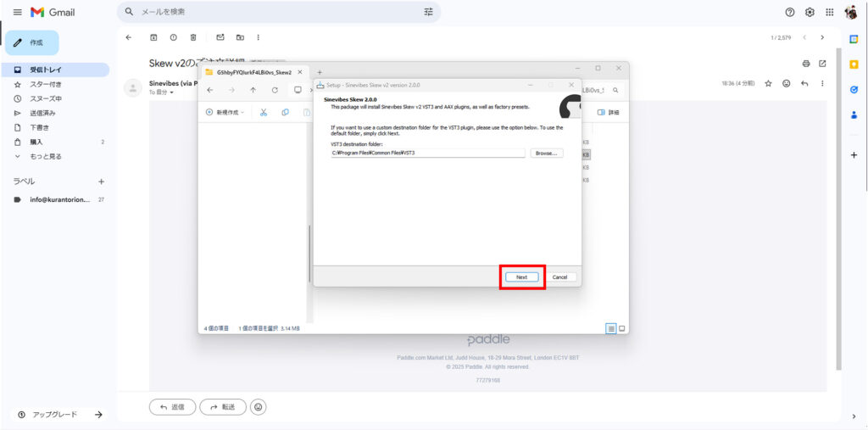Archive the open email
The width and height of the screenshot is (868, 430).
click(153, 37)
